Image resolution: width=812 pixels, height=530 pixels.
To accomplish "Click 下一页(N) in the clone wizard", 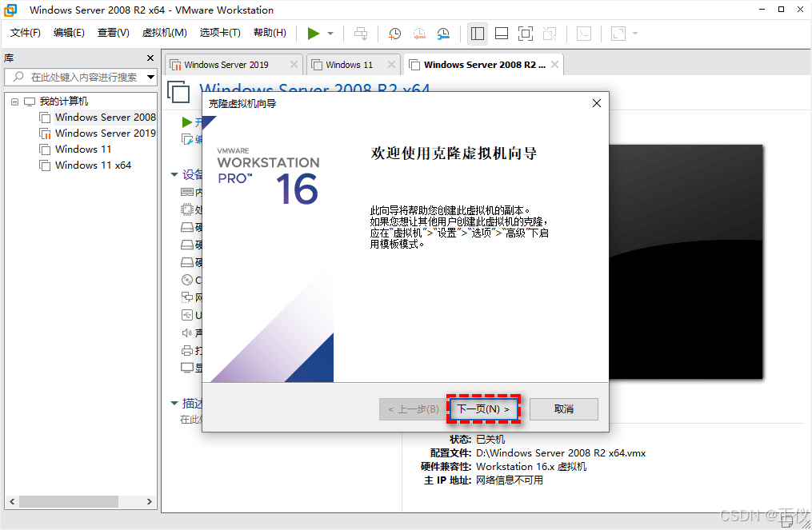I will (484, 408).
